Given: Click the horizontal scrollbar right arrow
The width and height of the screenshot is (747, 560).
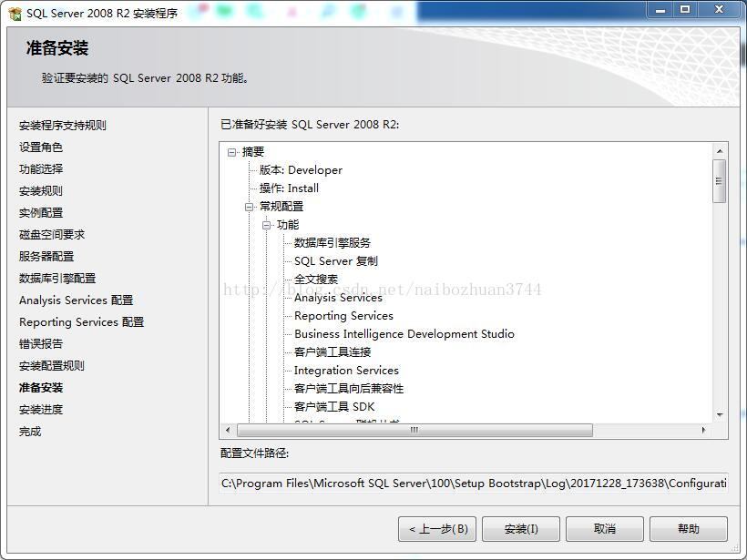Looking at the screenshot, I should [703, 430].
